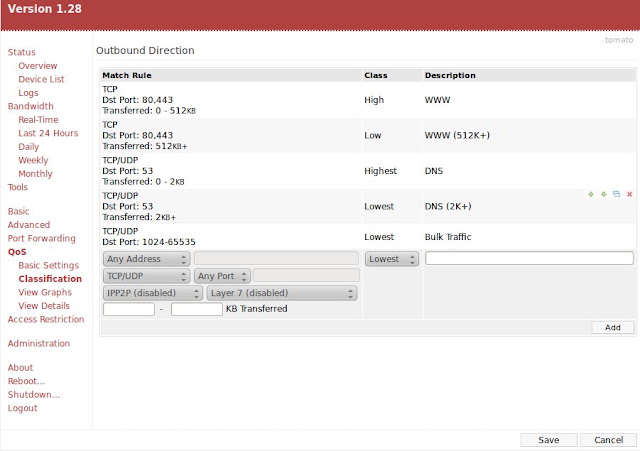Click the minimum KB Transferred field
Image resolution: width=640 pixels, height=451 pixels.
pyautogui.click(x=129, y=309)
